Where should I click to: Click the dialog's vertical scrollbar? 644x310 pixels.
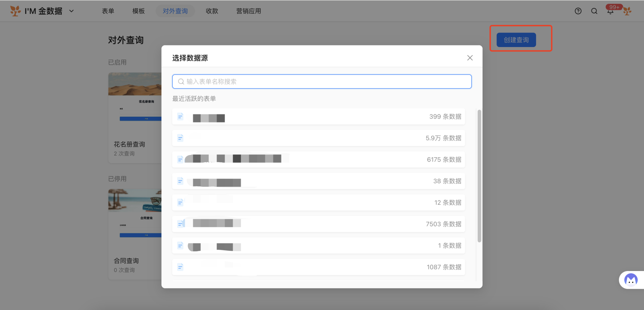coord(479,176)
